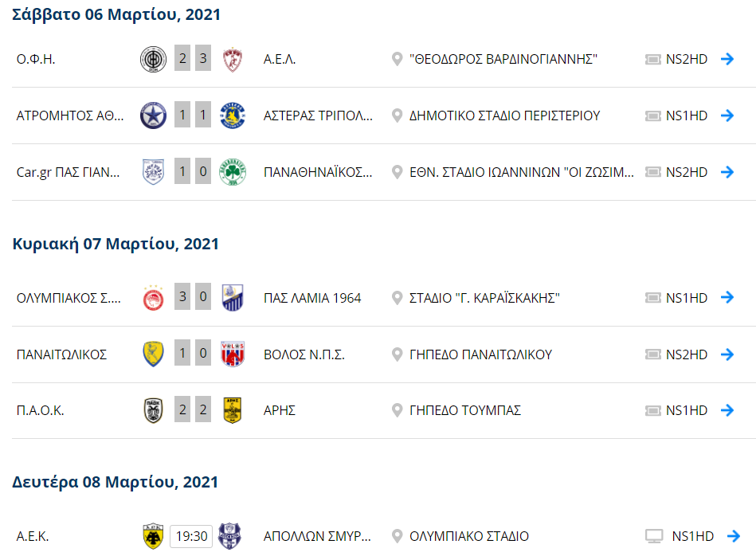Click the ΑΡΗΣ yellow crest icon
Viewport: 756px width, 560px height.
[x=233, y=410]
